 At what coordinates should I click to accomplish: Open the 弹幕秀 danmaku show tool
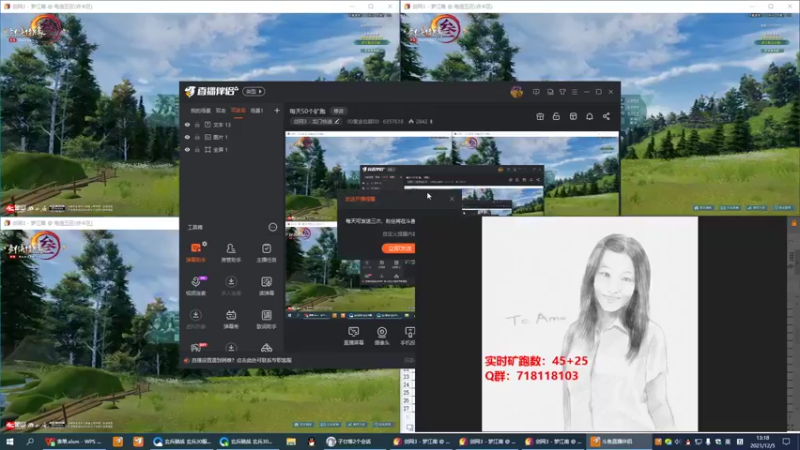point(231,319)
